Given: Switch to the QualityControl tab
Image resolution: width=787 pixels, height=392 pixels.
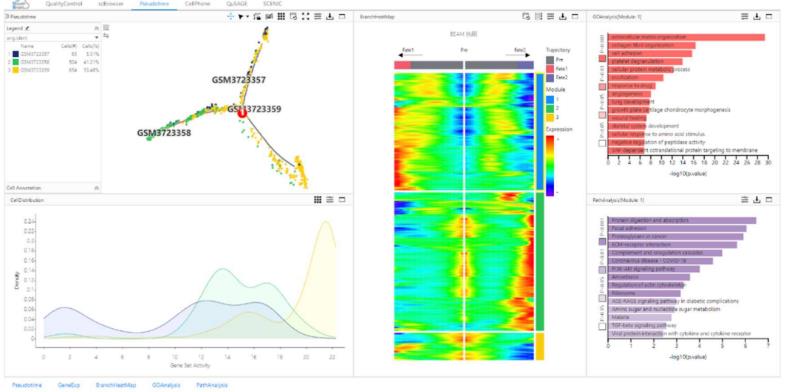Looking at the screenshot, I should 63,4.
